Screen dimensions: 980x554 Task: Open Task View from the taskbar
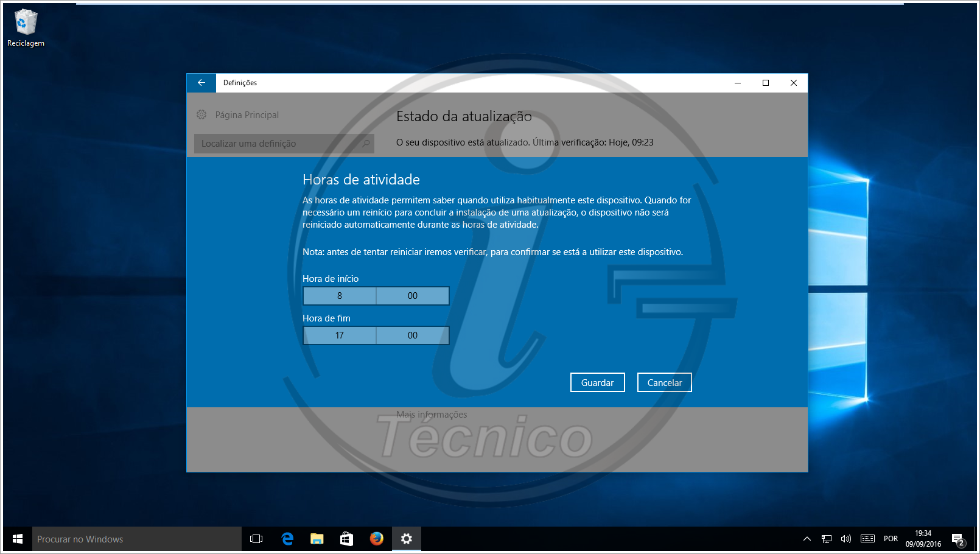[x=256, y=539]
